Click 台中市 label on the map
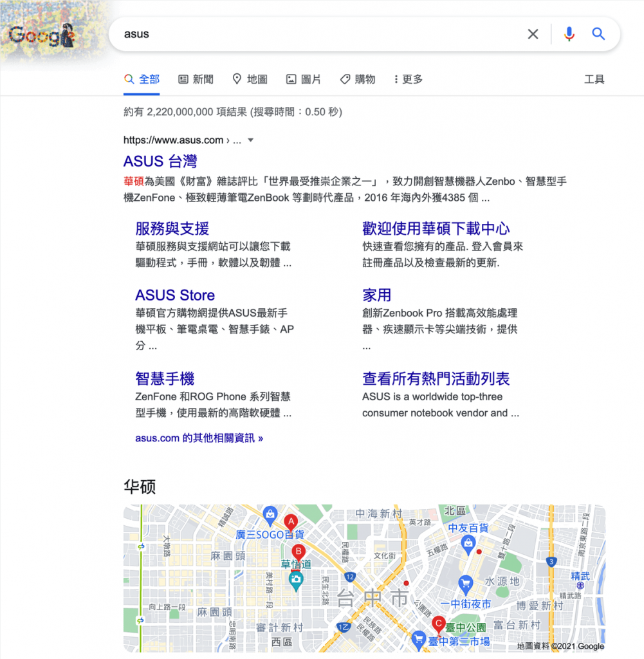Screen dimensions: 644x659 click(373, 598)
